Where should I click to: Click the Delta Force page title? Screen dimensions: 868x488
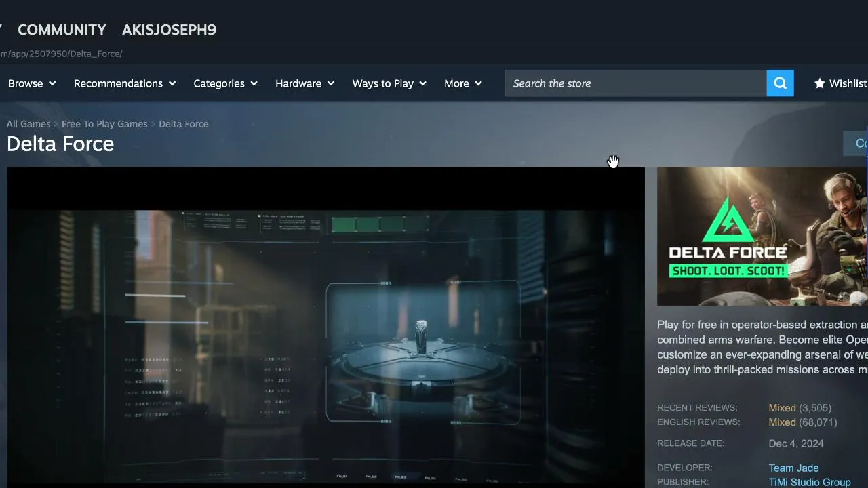click(x=60, y=144)
